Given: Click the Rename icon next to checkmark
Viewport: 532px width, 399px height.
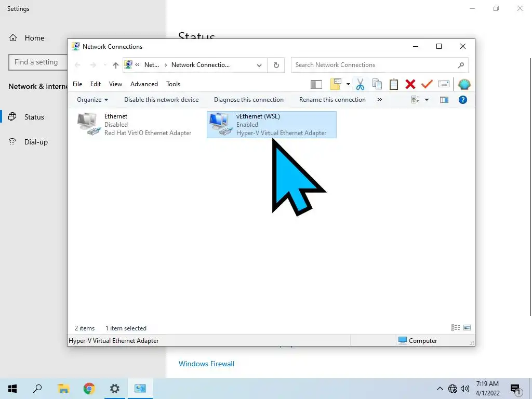Looking at the screenshot, I should 444,84.
